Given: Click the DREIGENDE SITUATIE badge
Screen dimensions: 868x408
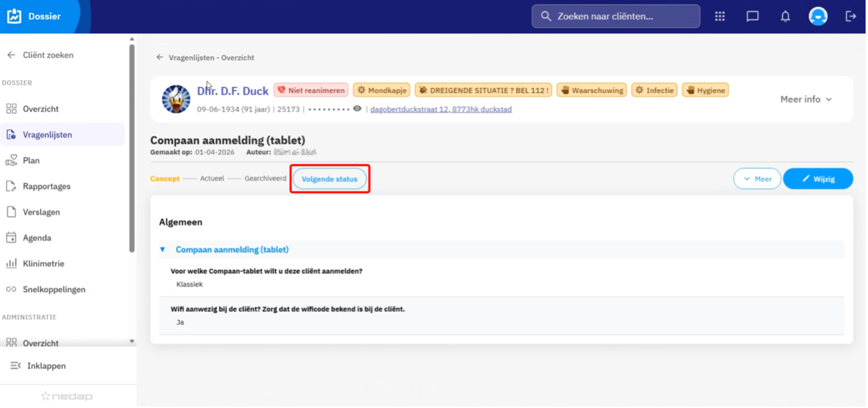Looking at the screenshot, I should pyautogui.click(x=483, y=90).
